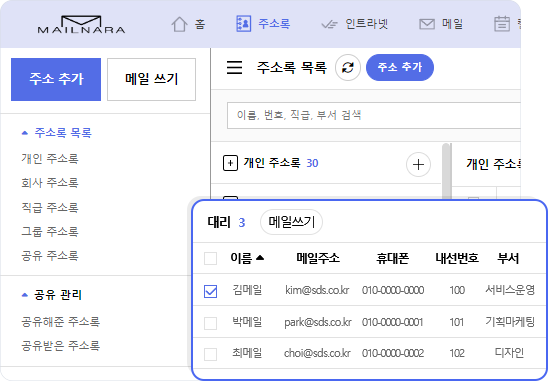Open 개인 주소록 in sidebar

[x=50, y=158]
